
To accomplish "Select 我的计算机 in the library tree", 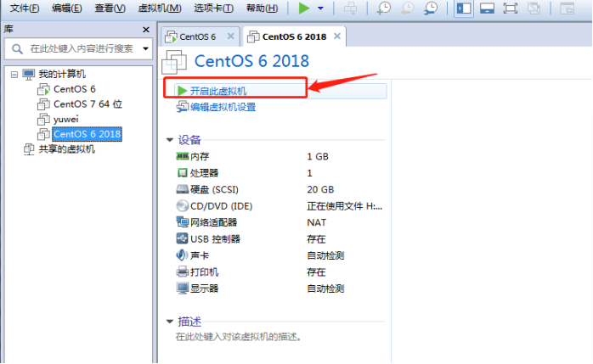I will point(62,74).
